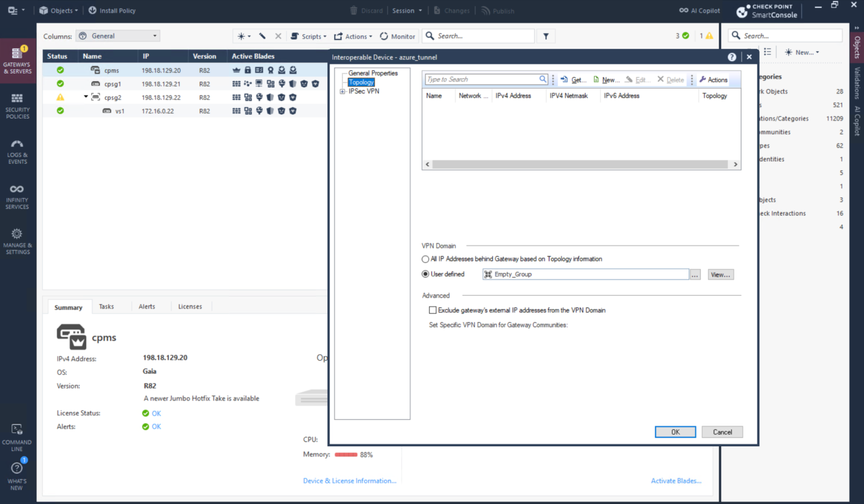The height and width of the screenshot is (504, 864).
Task: Click the filter funnel icon
Action: pyautogui.click(x=546, y=36)
